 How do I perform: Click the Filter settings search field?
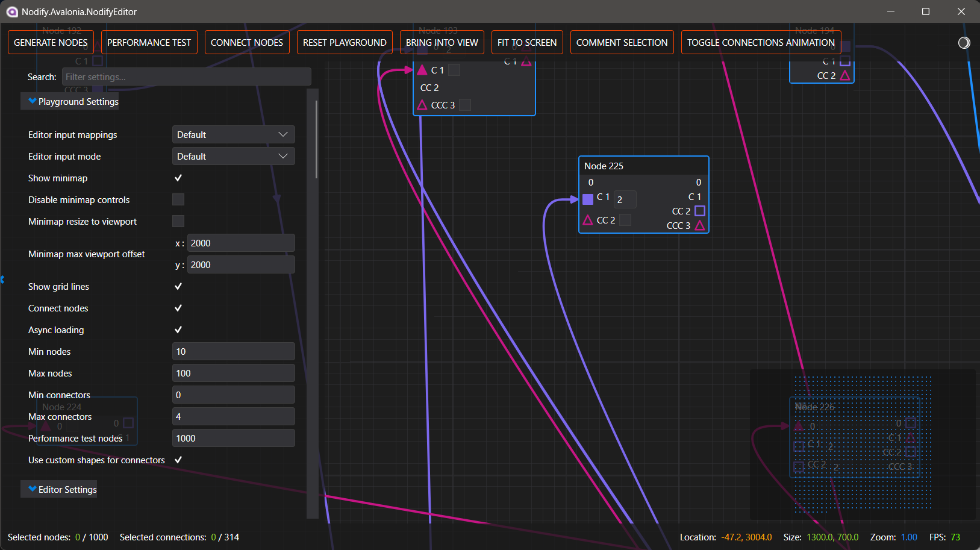[x=187, y=77]
